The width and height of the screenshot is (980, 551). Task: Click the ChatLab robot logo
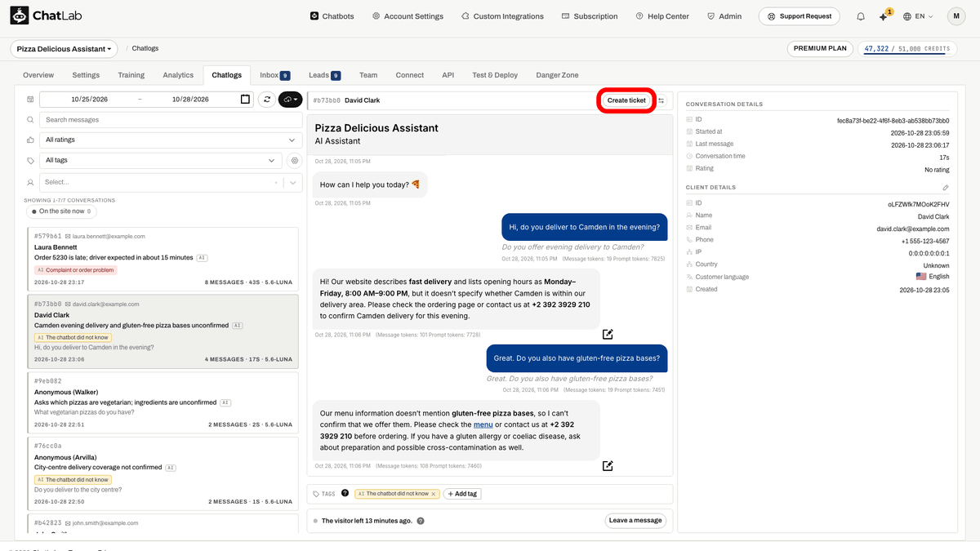20,16
